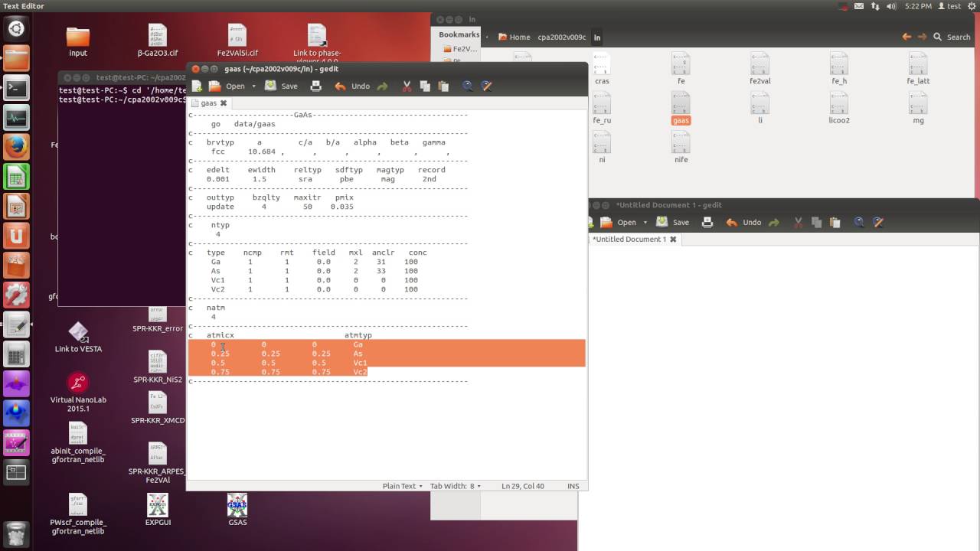This screenshot has height=551, width=980.
Task: Click the Print icon in gaas gedit toolbar
Action: (315, 86)
